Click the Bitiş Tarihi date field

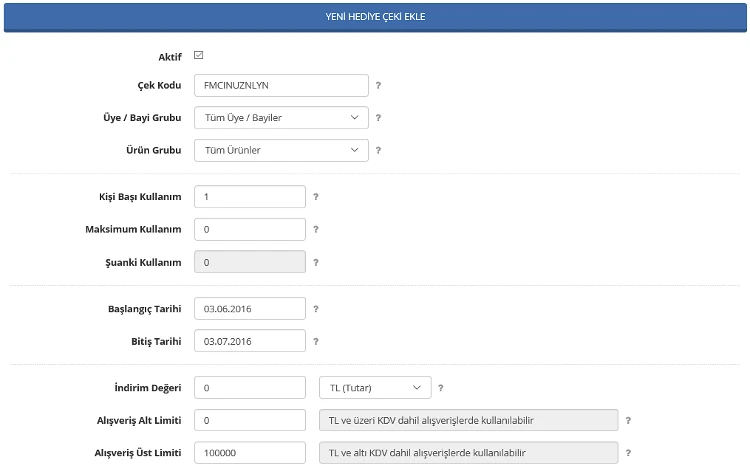coord(249,341)
